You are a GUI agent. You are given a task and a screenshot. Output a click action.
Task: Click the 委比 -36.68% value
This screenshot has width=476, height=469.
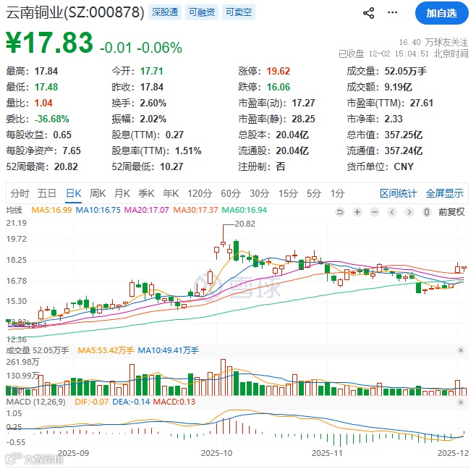[x=51, y=119]
